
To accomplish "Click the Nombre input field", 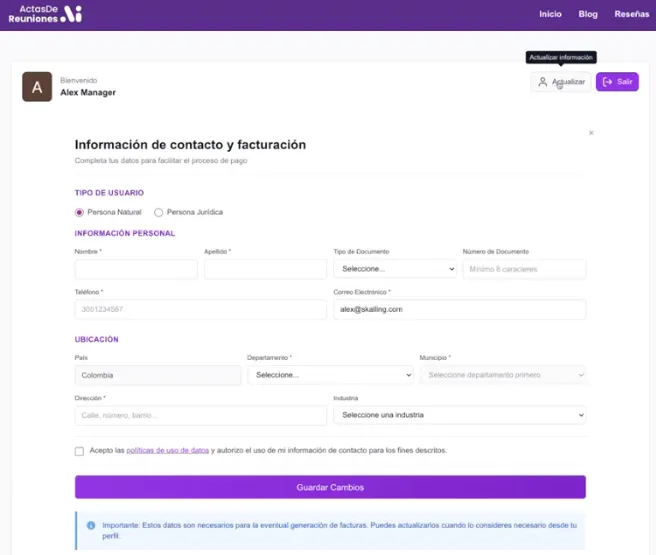I will pyautogui.click(x=136, y=269).
